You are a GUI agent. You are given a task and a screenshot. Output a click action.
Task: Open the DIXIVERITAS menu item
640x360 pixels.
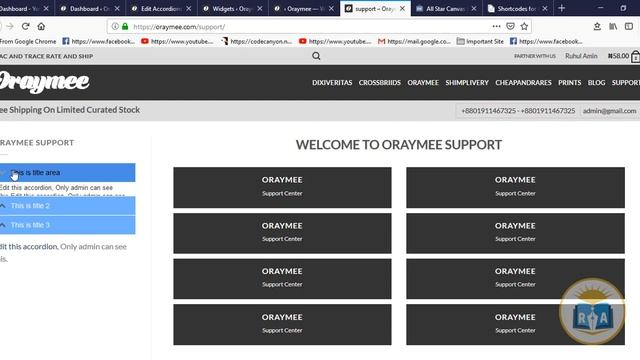pos(332,82)
